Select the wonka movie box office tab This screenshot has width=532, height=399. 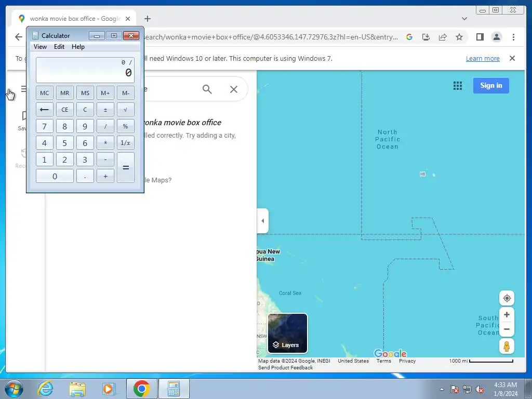(74, 19)
